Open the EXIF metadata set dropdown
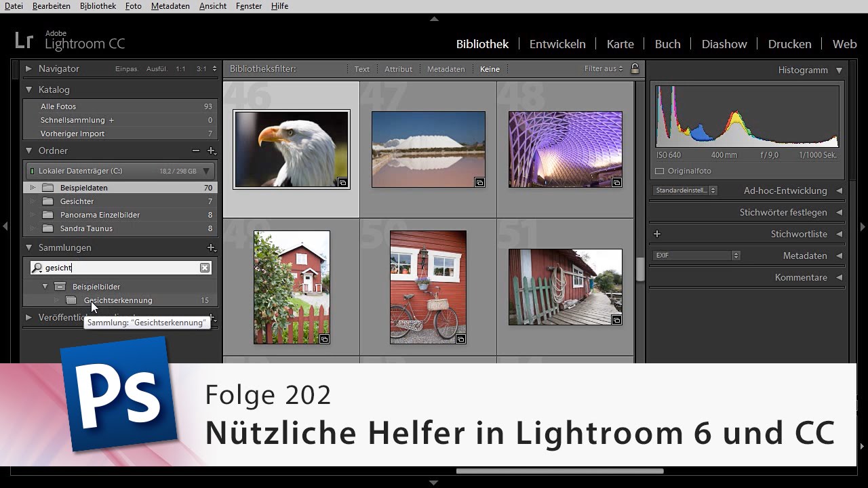The image size is (868, 488). click(x=696, y=256)
